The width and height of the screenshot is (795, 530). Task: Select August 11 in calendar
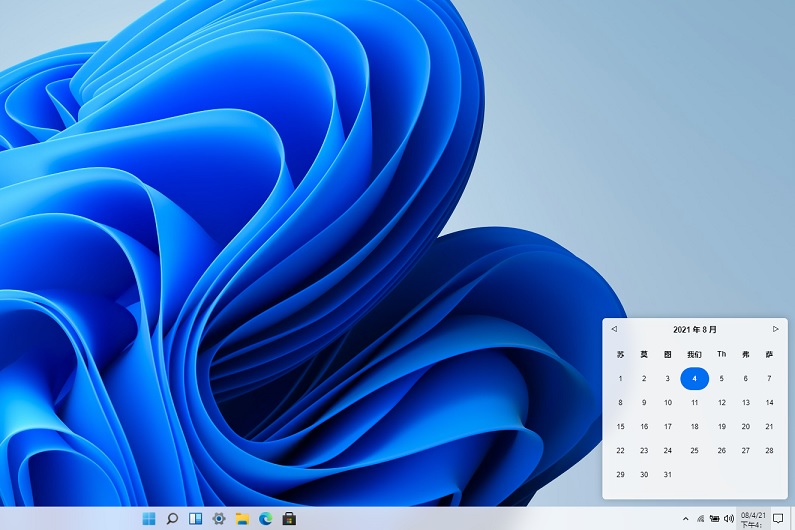[695, 402]
